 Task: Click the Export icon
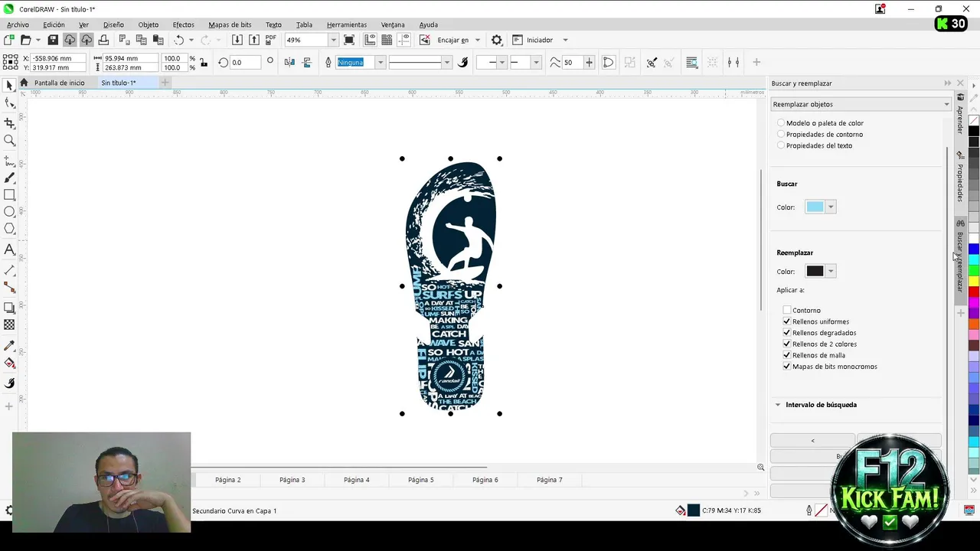tap(253, 40)
